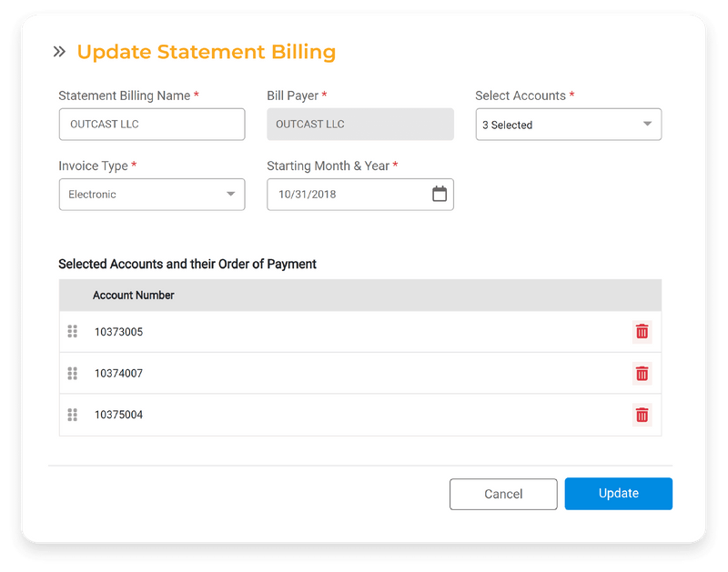The width and height of the screenshot is (728, 572).
Task: Click the Update Statement Billing title
Action: 207,52
